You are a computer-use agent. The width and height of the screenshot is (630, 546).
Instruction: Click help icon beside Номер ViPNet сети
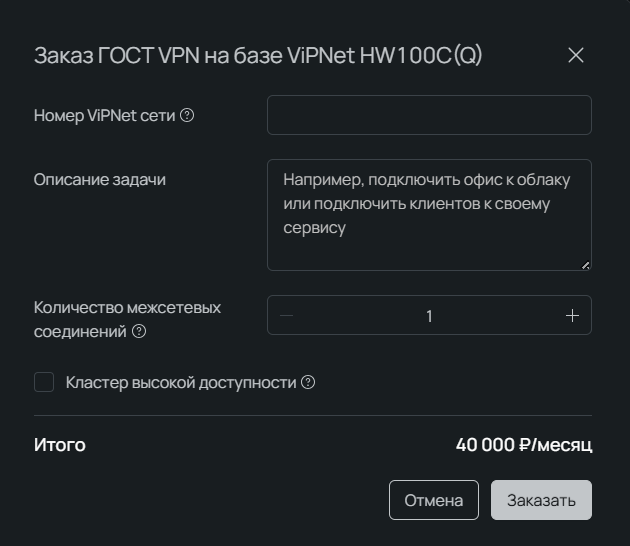[187, 115]
